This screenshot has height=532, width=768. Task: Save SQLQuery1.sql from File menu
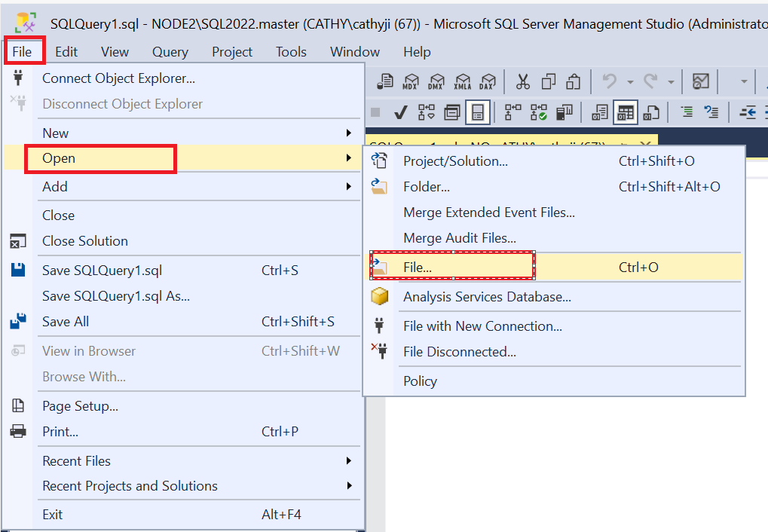(x=182, y=271)
